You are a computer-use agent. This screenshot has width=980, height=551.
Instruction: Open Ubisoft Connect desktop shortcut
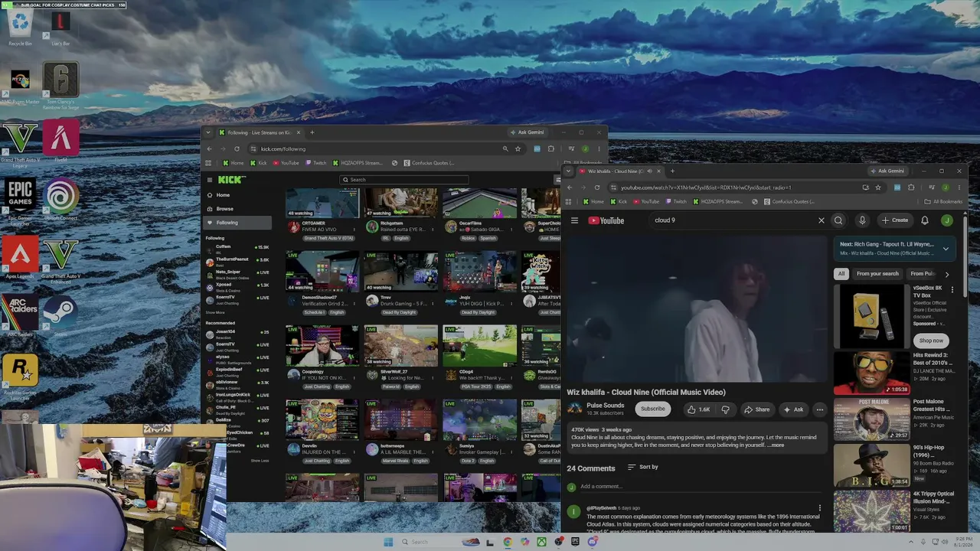pyautogui.click(x=60, y=201)
